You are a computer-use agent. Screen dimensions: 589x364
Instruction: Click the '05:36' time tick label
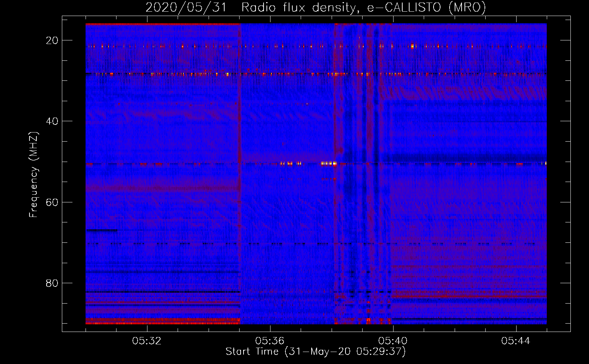[270, 341]
